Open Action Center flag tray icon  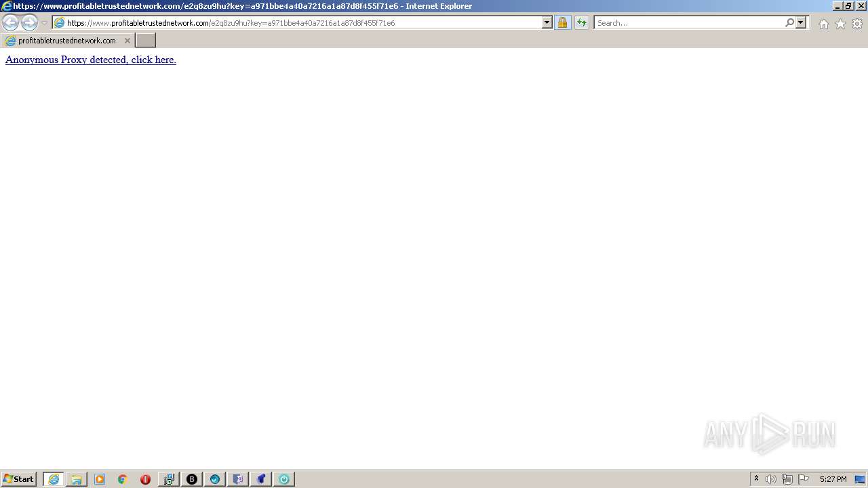[x=804, y=479]
